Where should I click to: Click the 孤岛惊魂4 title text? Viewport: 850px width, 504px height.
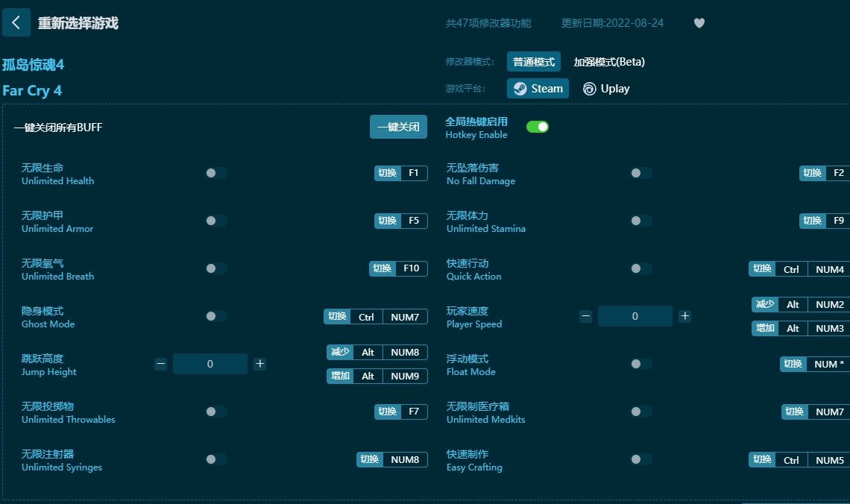coord(33,64)
